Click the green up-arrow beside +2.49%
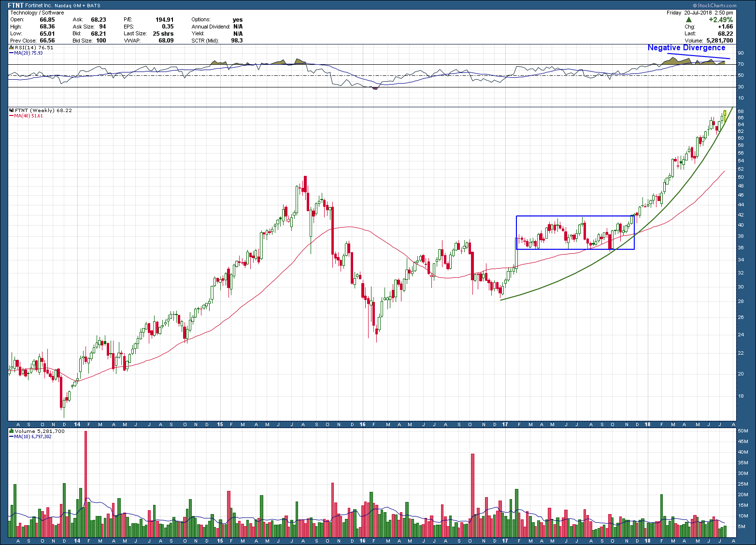This screenshot has height=545, width=756. (688, 20)
